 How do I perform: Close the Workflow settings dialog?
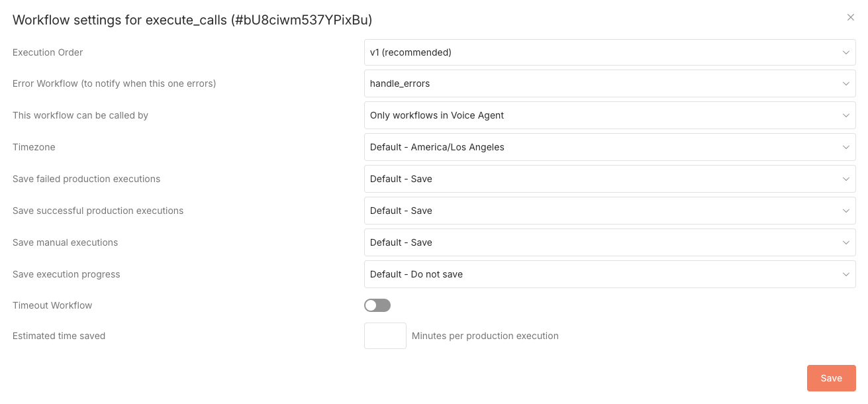pyautogui.click(x=851, y=18)
